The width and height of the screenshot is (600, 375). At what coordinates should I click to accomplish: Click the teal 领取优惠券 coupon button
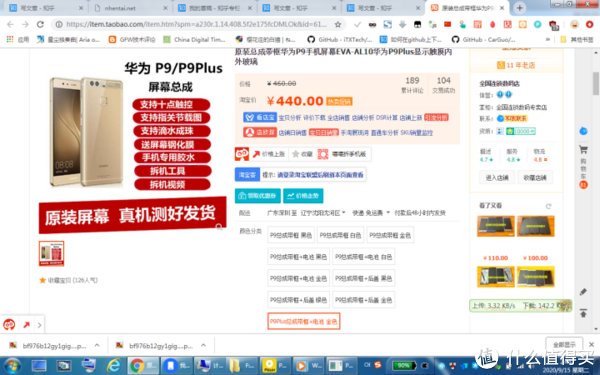pos(258,196)
